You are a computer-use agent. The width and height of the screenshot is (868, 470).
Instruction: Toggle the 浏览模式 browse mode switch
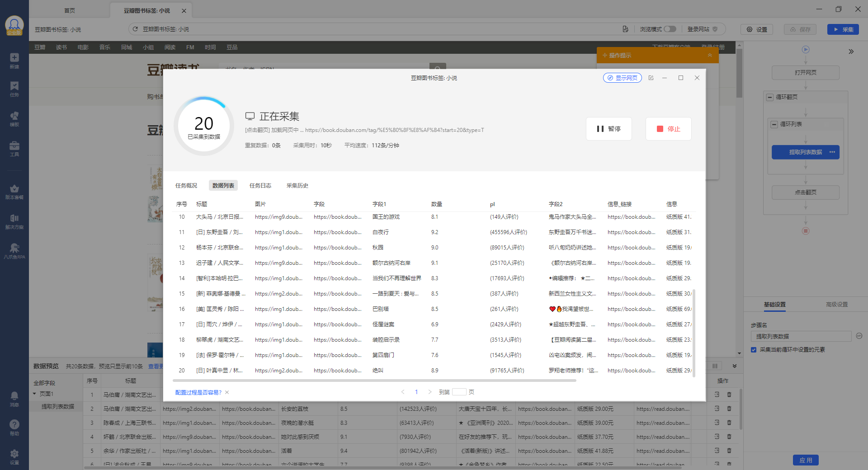(670, 29)
